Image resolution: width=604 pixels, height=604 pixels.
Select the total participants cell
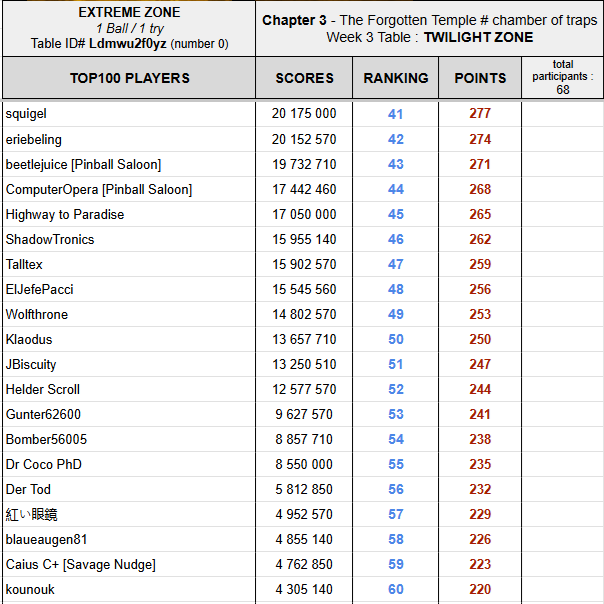coord(562,77)
